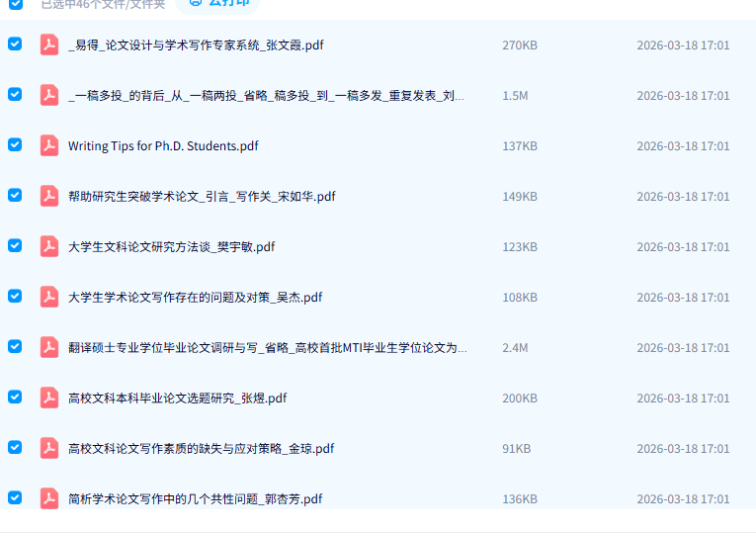Toggle checkbox for 大学生文科论文研究方法谈_樊宇敏.pdf
Screen dimensions: 756x533
tap(15, 245)
